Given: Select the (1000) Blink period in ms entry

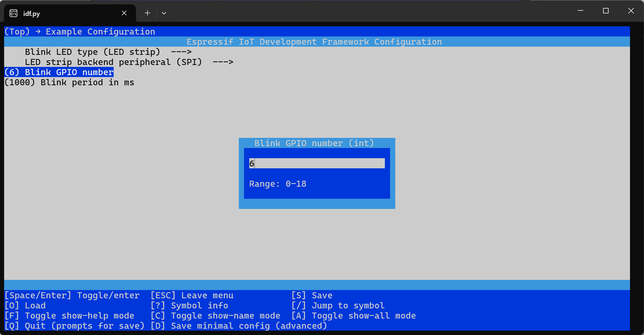Looking at the screenshot, I should 69,82.
